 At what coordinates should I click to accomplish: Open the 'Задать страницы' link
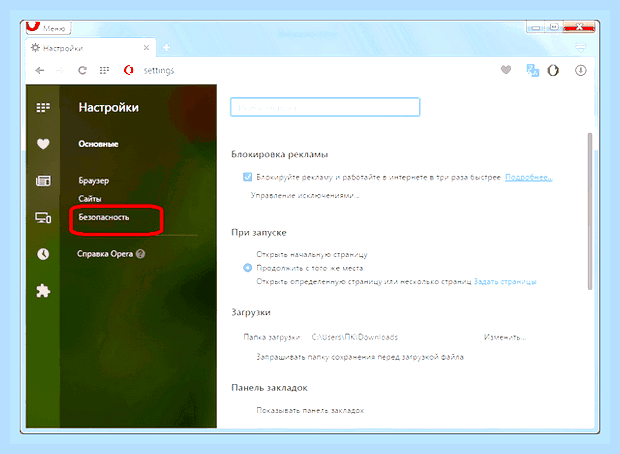(x=505, y=282)
